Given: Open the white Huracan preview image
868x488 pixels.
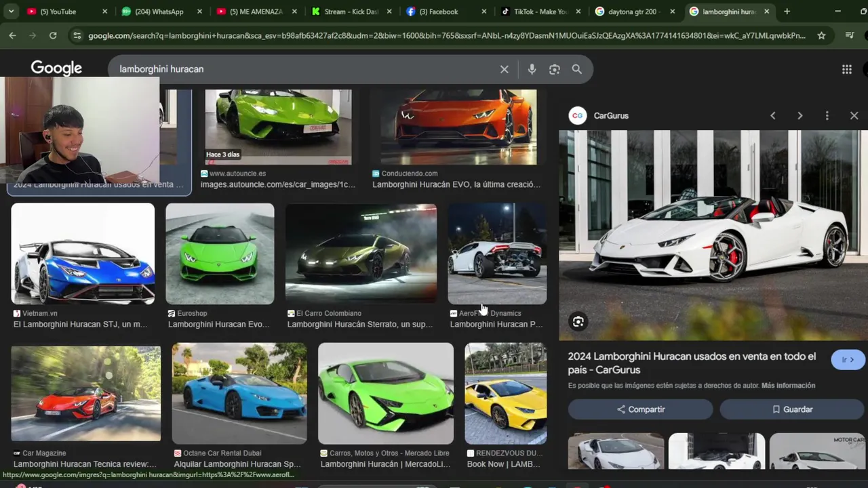Looking at the screenshot, I should point(713,235).
